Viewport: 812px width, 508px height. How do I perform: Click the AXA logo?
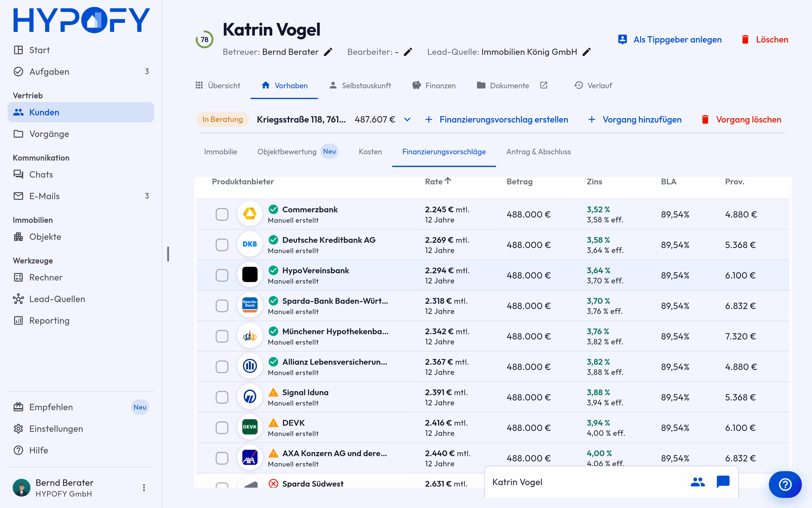250,458
